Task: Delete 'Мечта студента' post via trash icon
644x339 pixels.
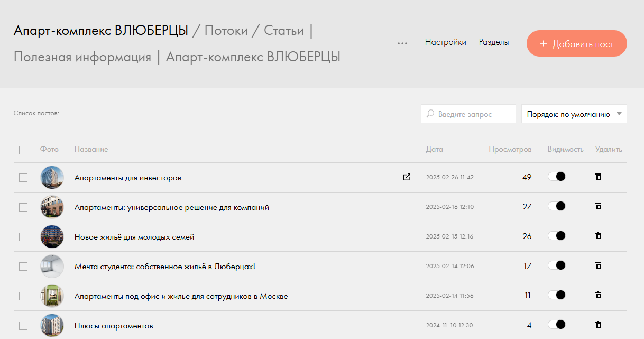Action: (x=598, y=265)
